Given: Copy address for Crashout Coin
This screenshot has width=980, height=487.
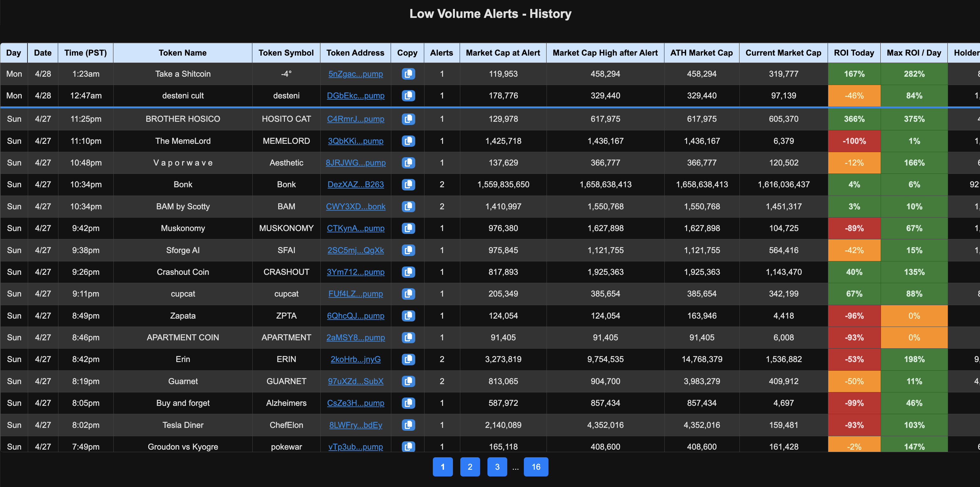Looking at the screenshot, I should coord(408,272).
